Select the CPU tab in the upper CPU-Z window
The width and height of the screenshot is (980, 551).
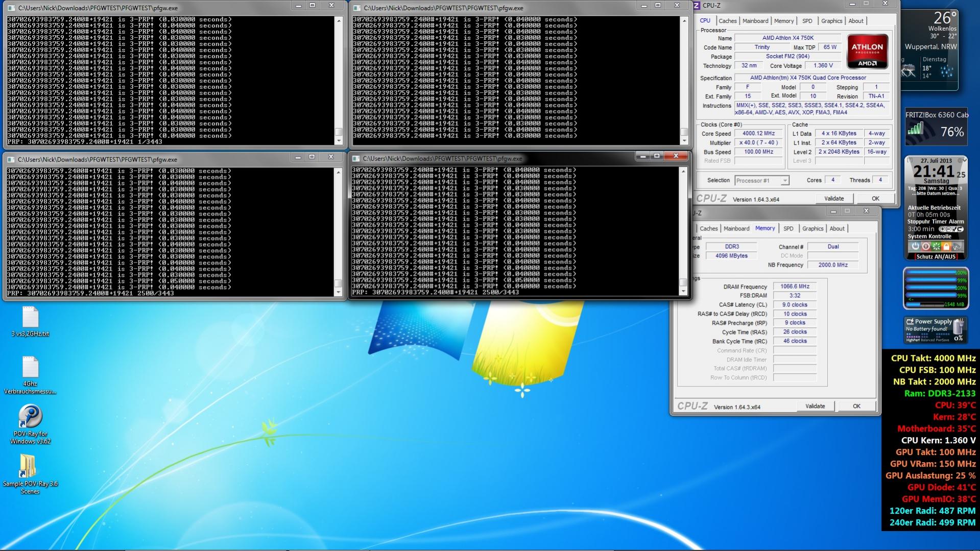pos(705,20)
